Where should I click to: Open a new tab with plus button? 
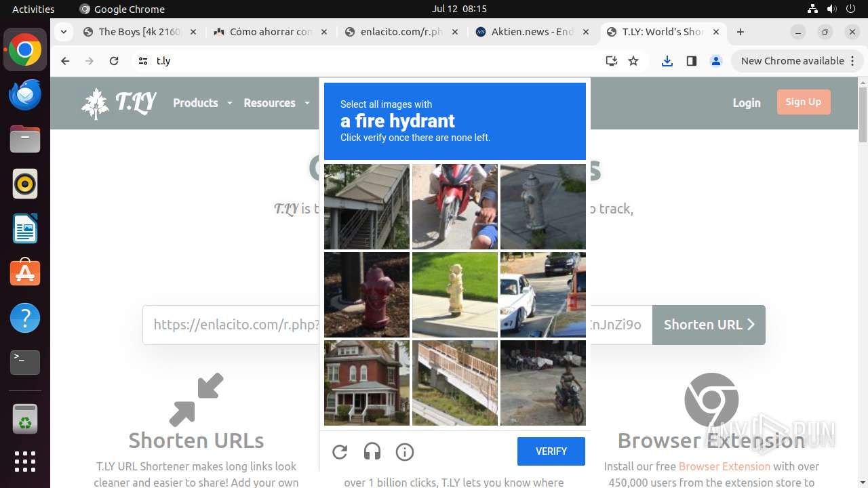pos(741,32)
